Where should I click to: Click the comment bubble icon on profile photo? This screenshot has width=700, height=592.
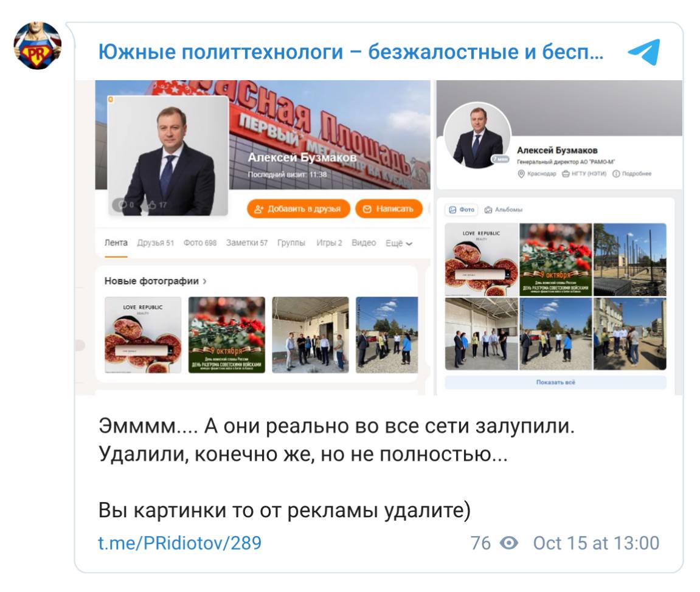point(122,205)
